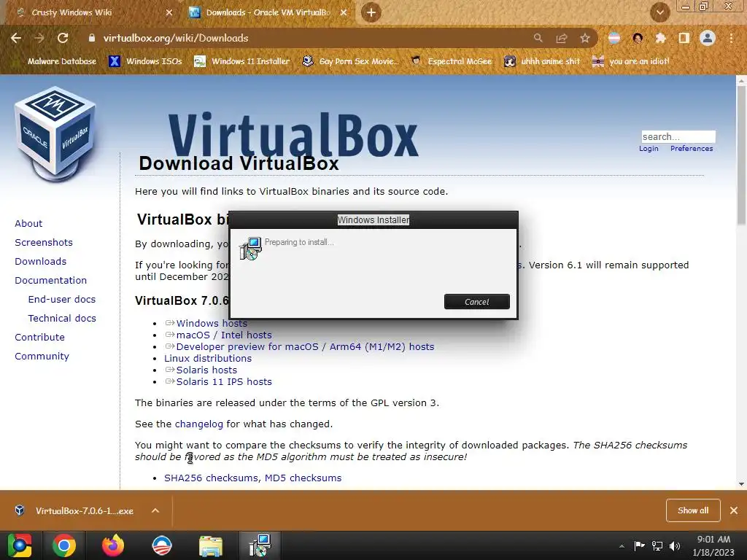Open the Preferences link
This screenshot has width=747, height=560.
point(692,149)
